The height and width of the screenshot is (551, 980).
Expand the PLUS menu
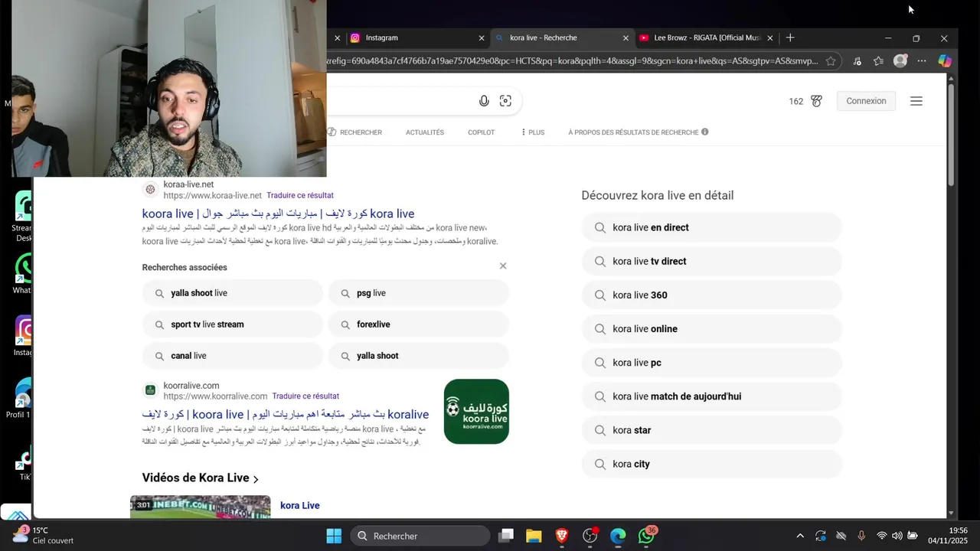(x=533, y=132)
